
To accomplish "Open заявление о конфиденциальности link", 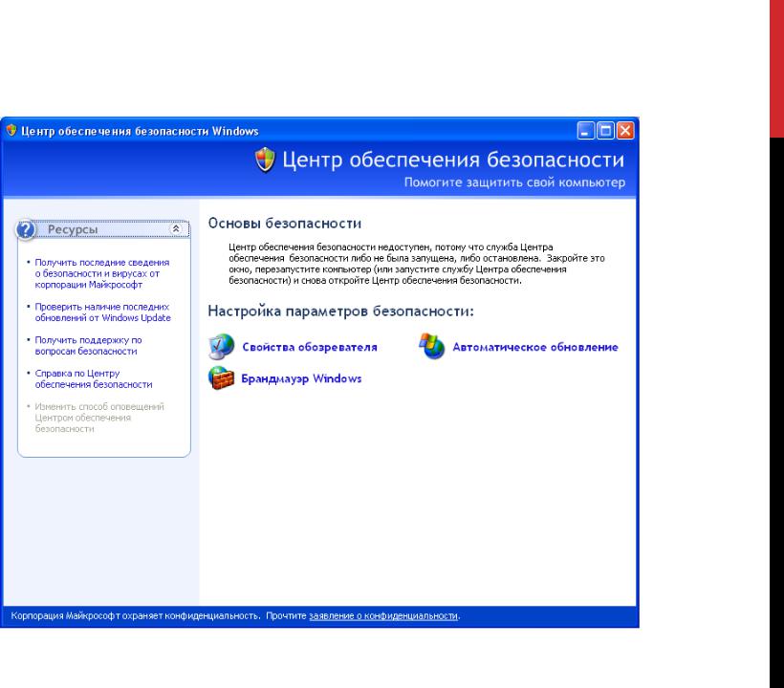I will [383, 615].
